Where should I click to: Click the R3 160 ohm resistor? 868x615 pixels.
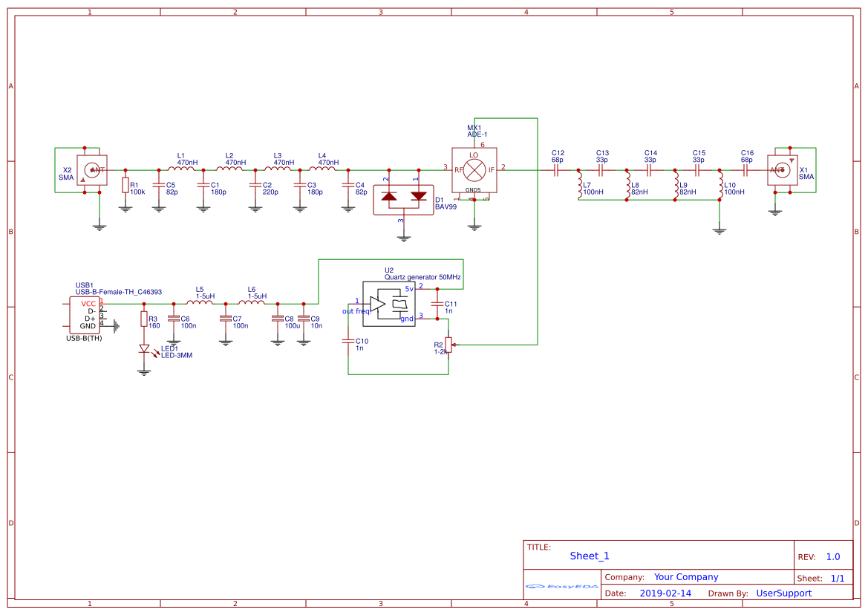pos(144,320)
